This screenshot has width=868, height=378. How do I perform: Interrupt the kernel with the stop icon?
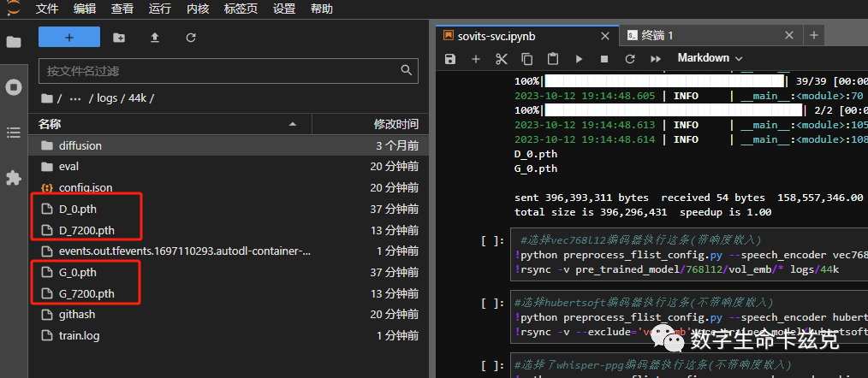(604, 59)
